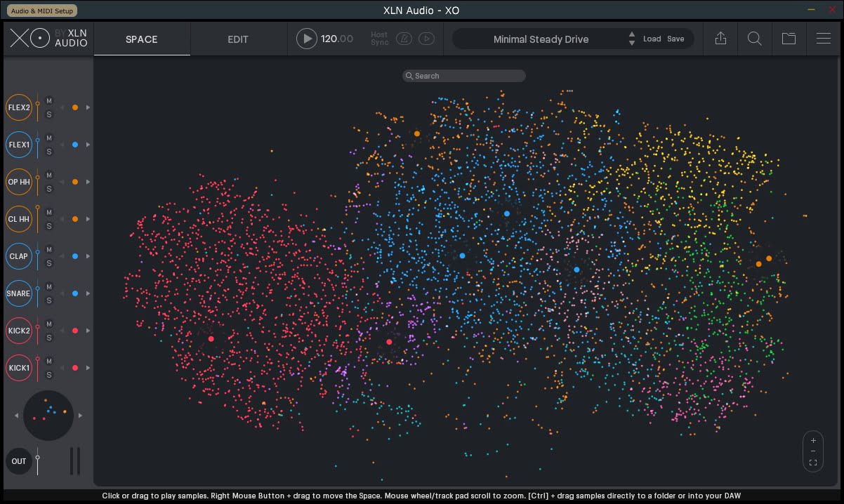
Task: Click the left arrow beside the mini-map
Action: (16, 416)
